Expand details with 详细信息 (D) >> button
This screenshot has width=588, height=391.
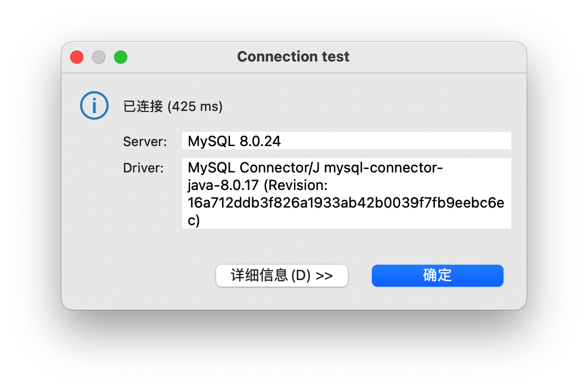click(282, 275)
